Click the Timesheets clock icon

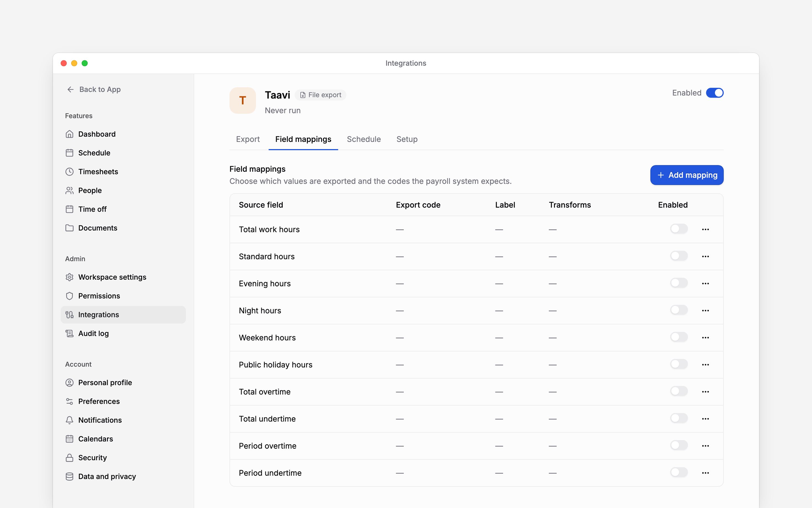click(x=70, y=172)
